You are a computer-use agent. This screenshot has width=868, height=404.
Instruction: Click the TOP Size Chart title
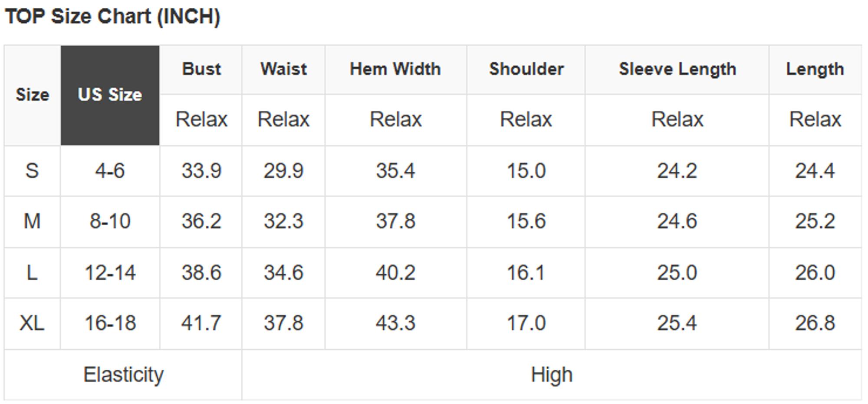(112, 17)
